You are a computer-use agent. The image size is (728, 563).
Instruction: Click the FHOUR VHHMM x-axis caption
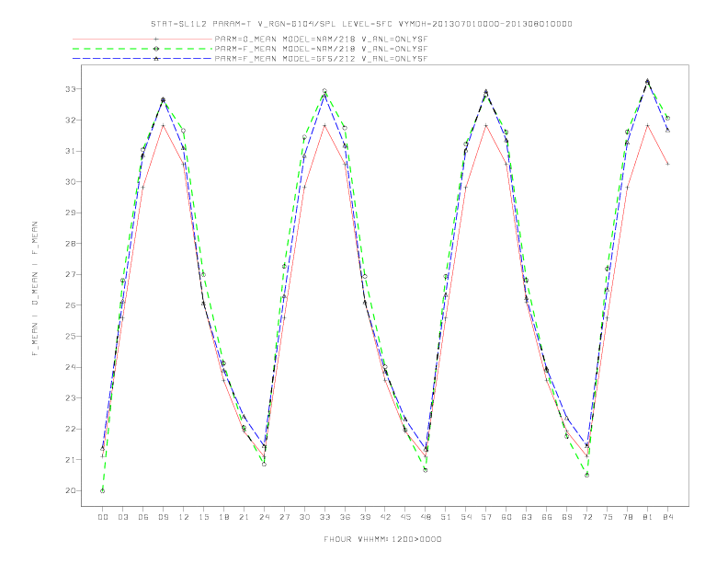(x=382, y=539)
